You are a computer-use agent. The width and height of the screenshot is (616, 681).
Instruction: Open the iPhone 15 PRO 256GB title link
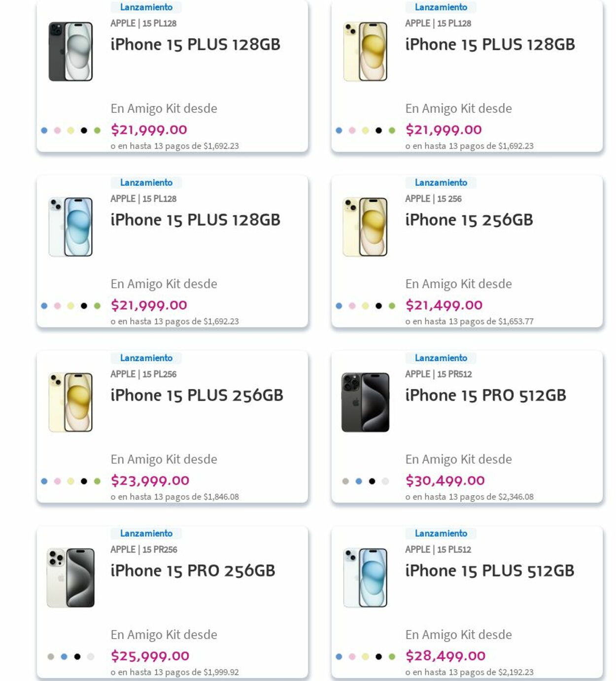(x=193, y=571)
